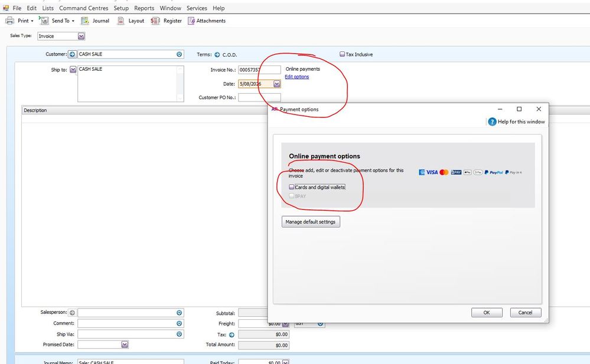Click the Edit options link
590x364 pixels.
pyautogui.click(x=297, y=77)
